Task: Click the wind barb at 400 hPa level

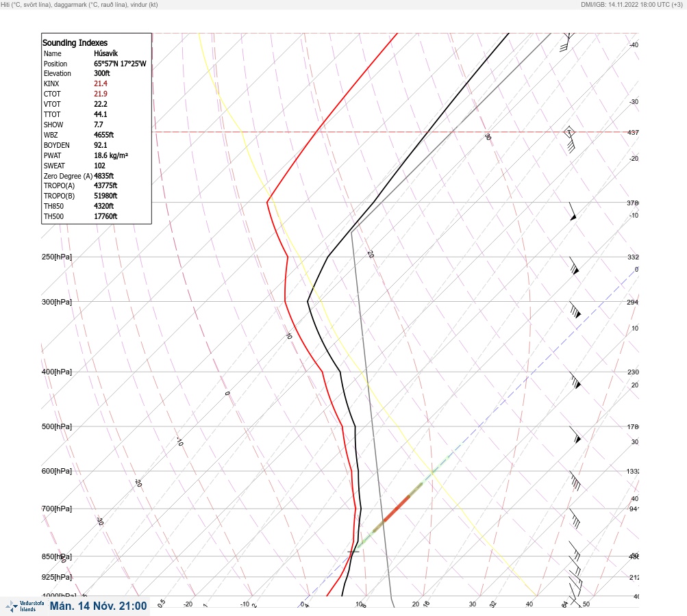Action: pyautogui.click(x=575, y=380)
